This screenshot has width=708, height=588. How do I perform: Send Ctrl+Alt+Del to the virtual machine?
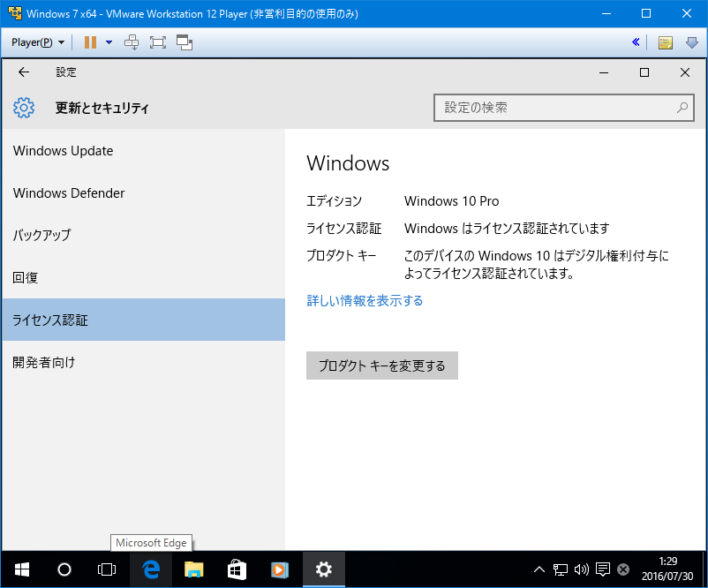pos(132,42)
